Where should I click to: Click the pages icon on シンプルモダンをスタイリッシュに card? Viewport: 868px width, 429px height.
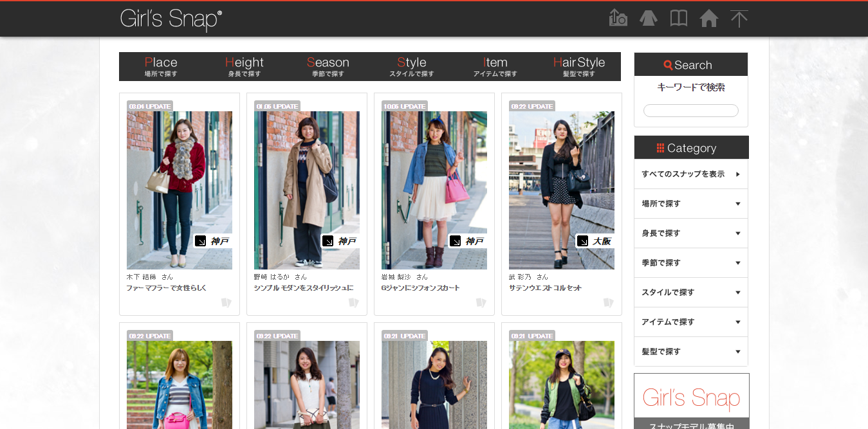(353, 302)
